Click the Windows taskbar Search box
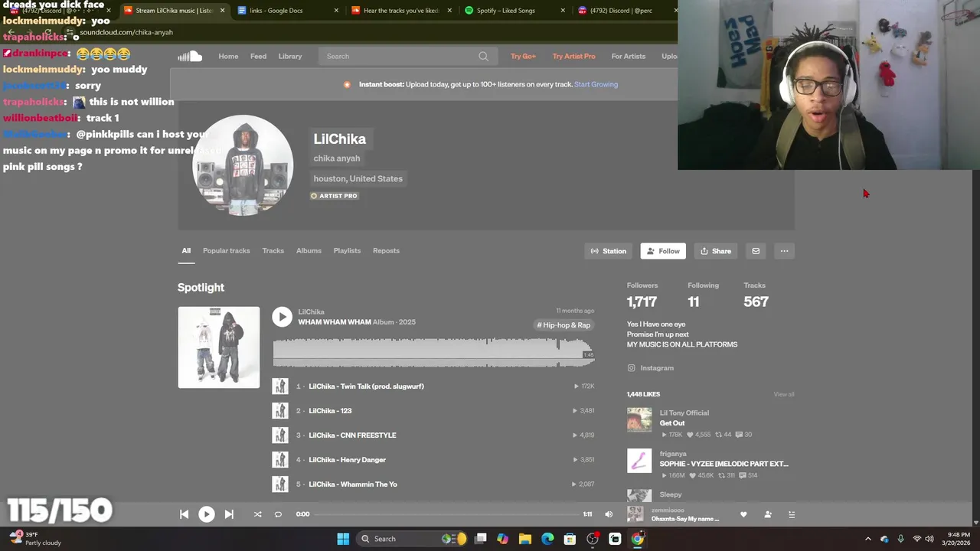Viewport: 980px width, 551px height. click(x=413, y=539)
